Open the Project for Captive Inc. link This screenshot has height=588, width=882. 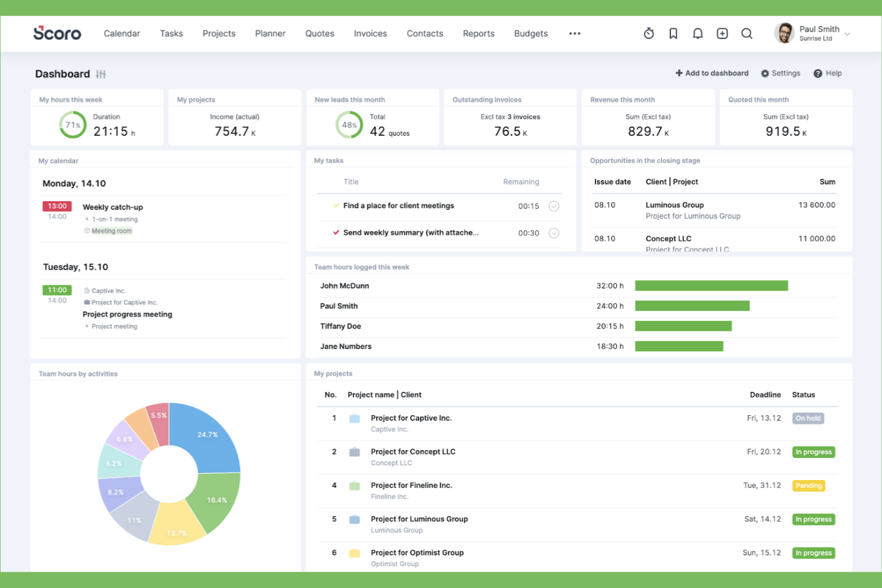tap(411, 418)
